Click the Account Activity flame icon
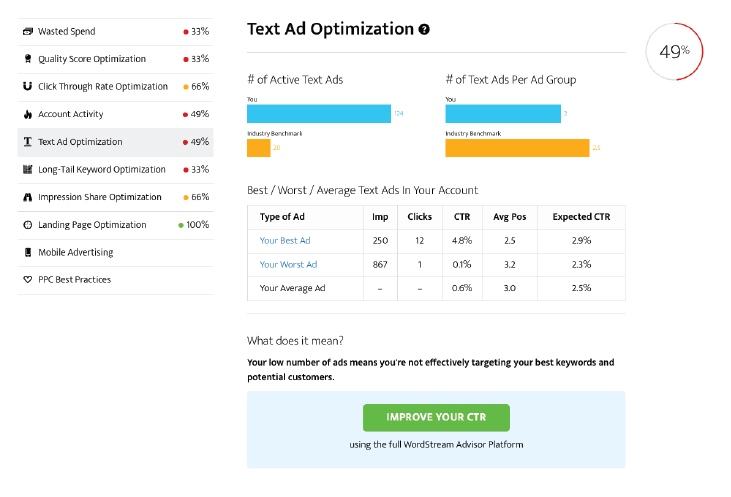Image resolution: width=731 pixels, height=497 pixels. click(x=28, y=114)
